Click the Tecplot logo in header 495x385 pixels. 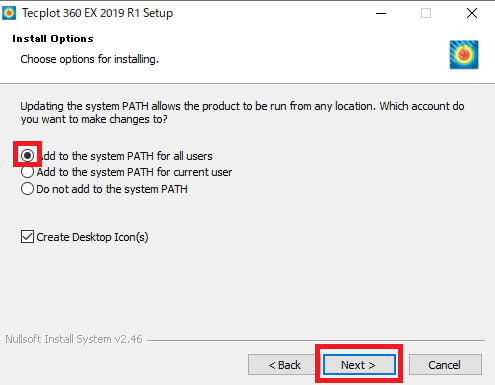click(x=464, y=55)
